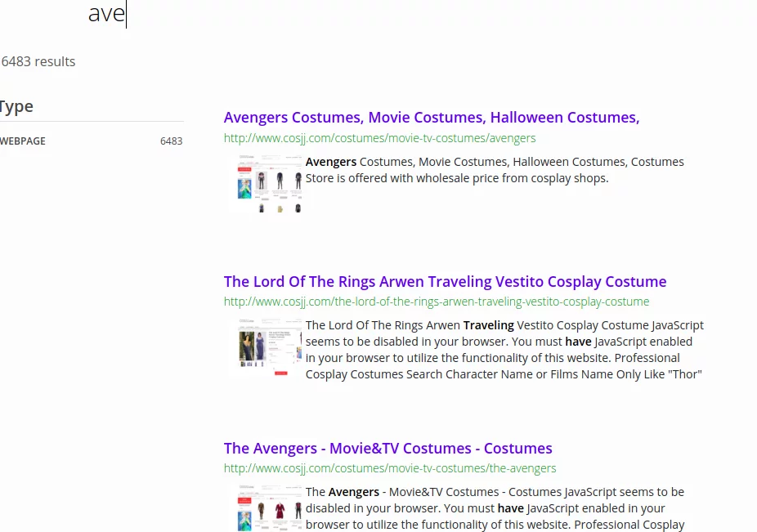Open "Avengers Costumes, Movie Costumes, Halloween Costumes" result
This screenshot has width=757, height=532.
pyautogui.click(x=431, y=118)
